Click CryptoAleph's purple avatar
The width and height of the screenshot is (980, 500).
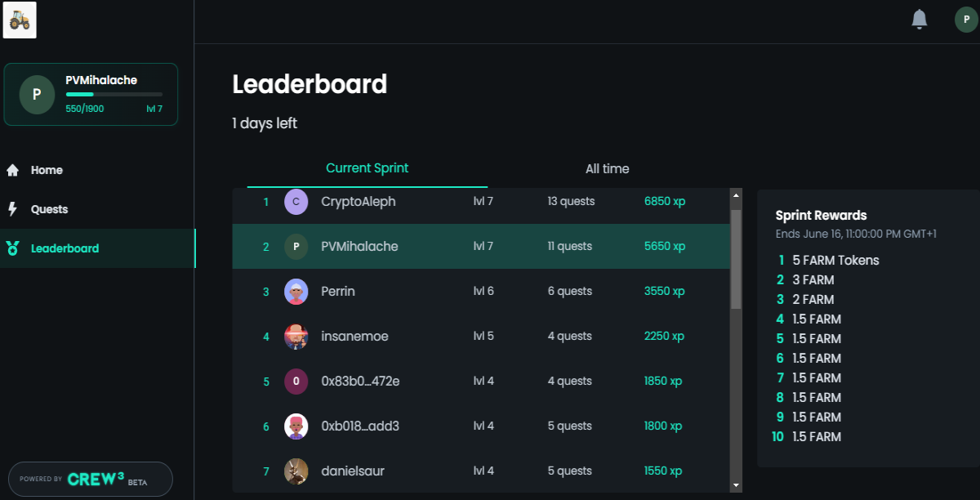point(296,202)
